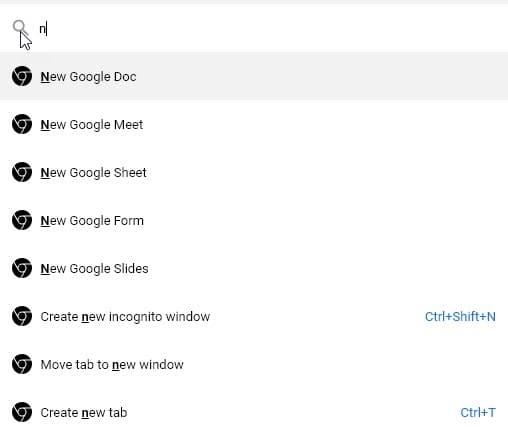Click the Chrome icon beside New Google Form
Viewport: 508px width, 429px height.
pyautogui.click(x=22, y=220)
